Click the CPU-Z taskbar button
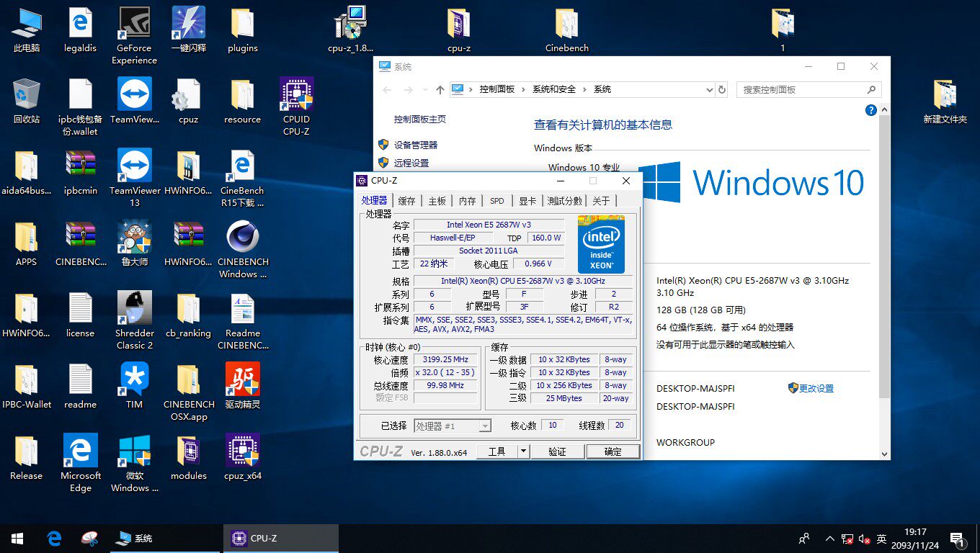Image resolution: width=980 pixels, height=553 pixels. 282,538
